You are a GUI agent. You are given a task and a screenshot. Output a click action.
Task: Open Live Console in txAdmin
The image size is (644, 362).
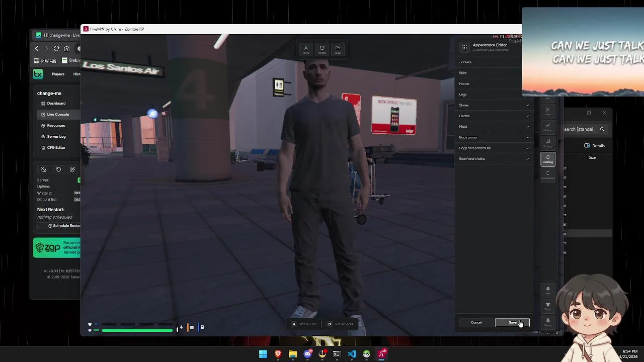[58, 114]
